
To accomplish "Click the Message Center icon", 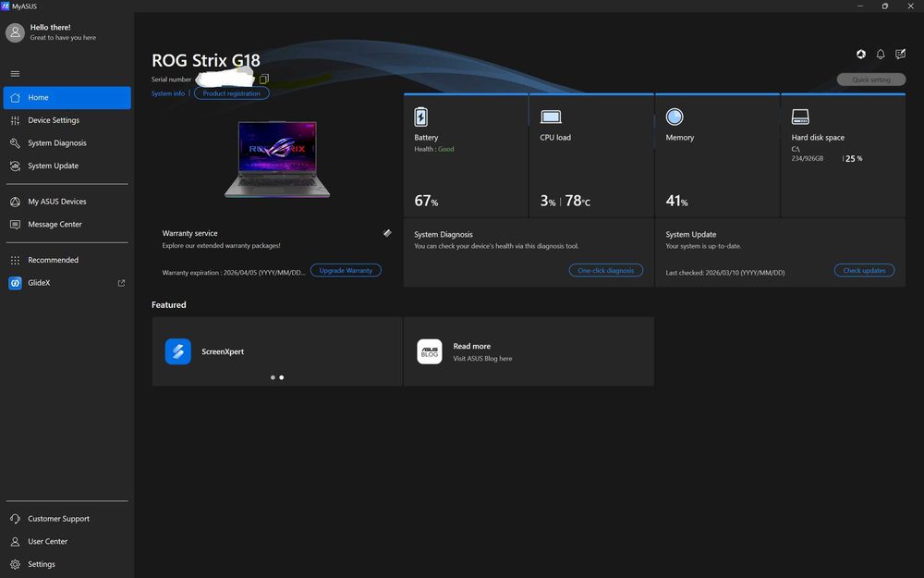I will pyautogui.click(x=16, y=225).
